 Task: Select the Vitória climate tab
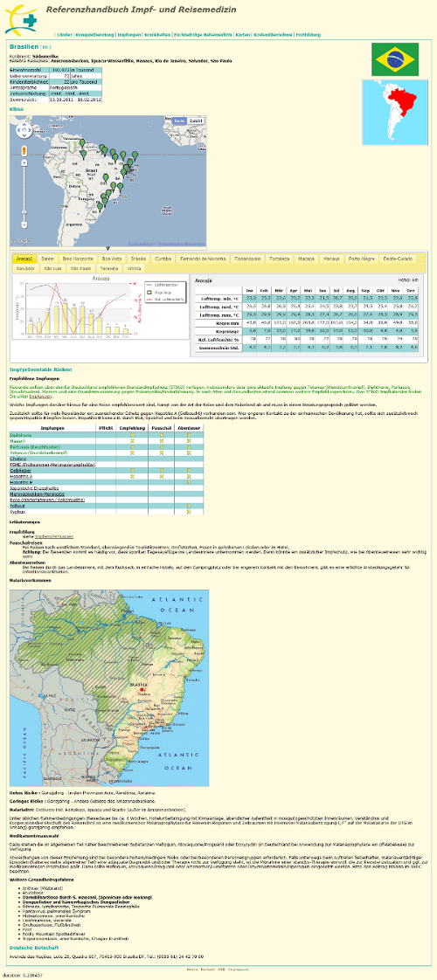coord(134,267)
